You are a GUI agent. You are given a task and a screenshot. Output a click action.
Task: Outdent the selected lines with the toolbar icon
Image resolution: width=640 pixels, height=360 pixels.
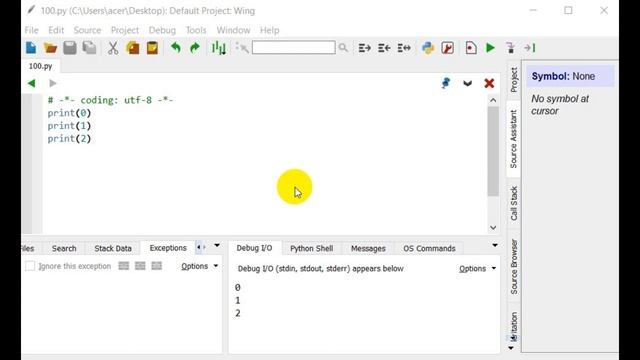384,48
